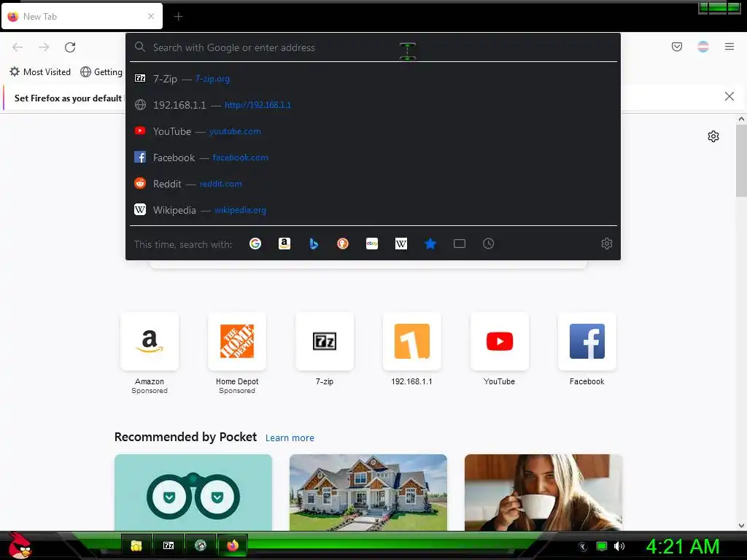Click the page vertical scrollbar thumb

[x=741, y=160]
